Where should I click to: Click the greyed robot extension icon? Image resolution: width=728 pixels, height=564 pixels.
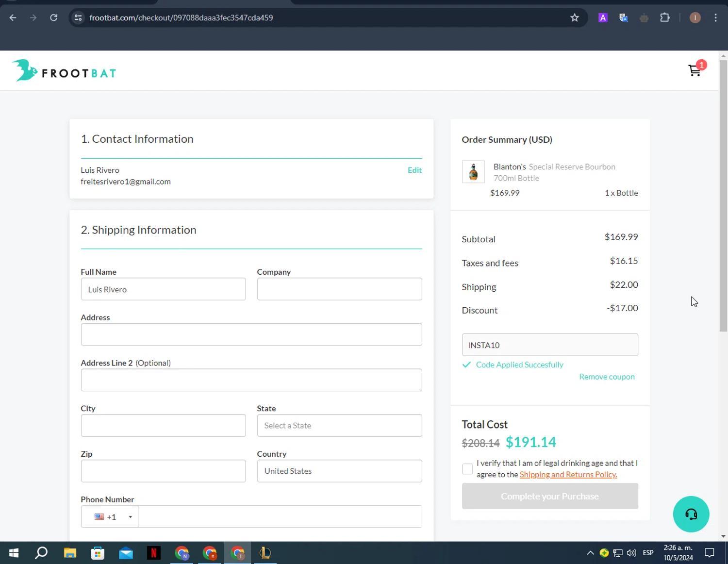tap(644, 17)
